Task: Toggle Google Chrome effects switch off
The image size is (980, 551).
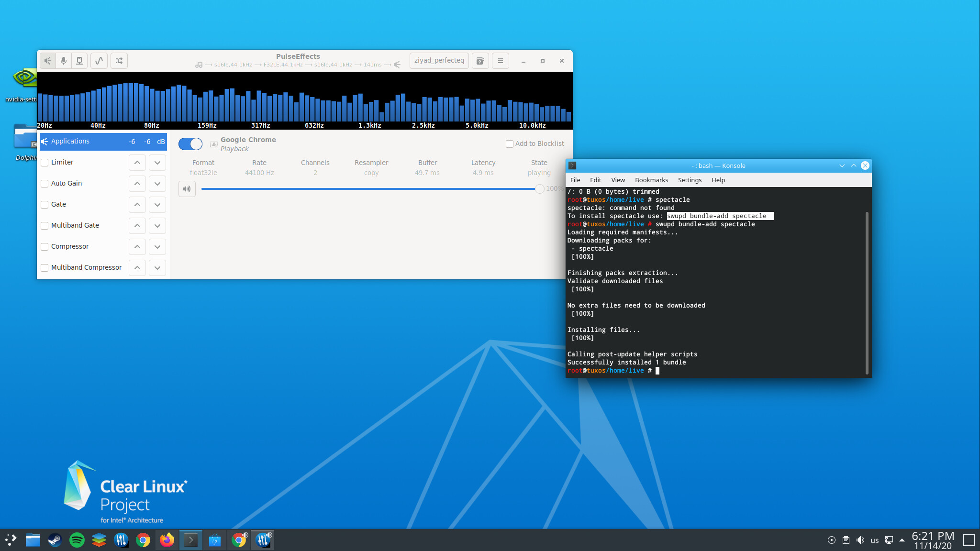Action: 190,143
